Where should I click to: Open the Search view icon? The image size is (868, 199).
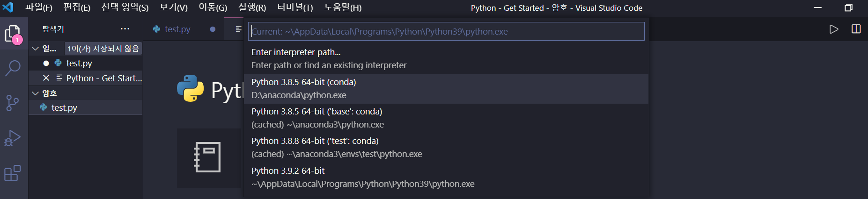[x=13, y=68]
